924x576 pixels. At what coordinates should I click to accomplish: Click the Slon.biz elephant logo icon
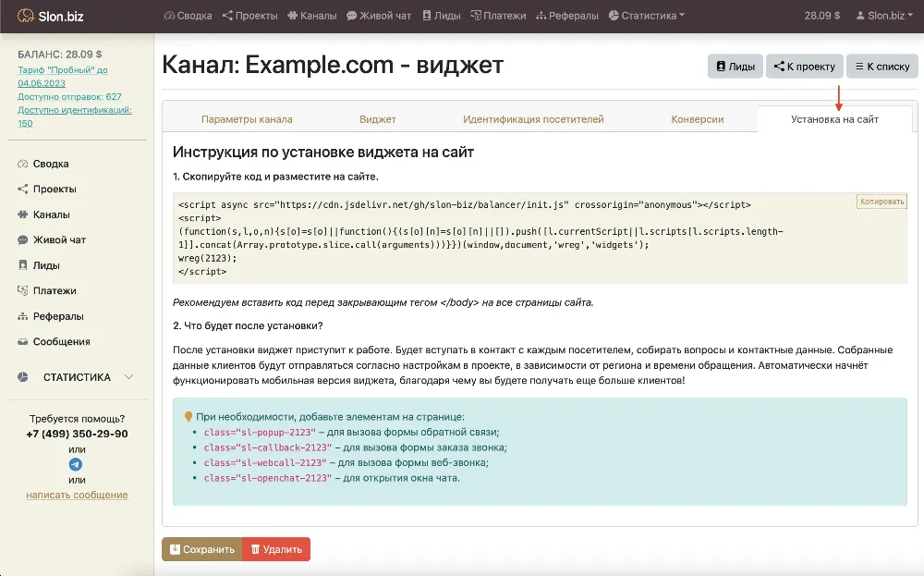tap(25, 16)
